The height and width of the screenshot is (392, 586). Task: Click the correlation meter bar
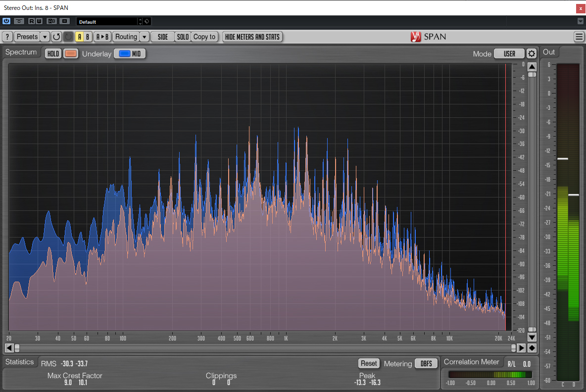(490, 375)
